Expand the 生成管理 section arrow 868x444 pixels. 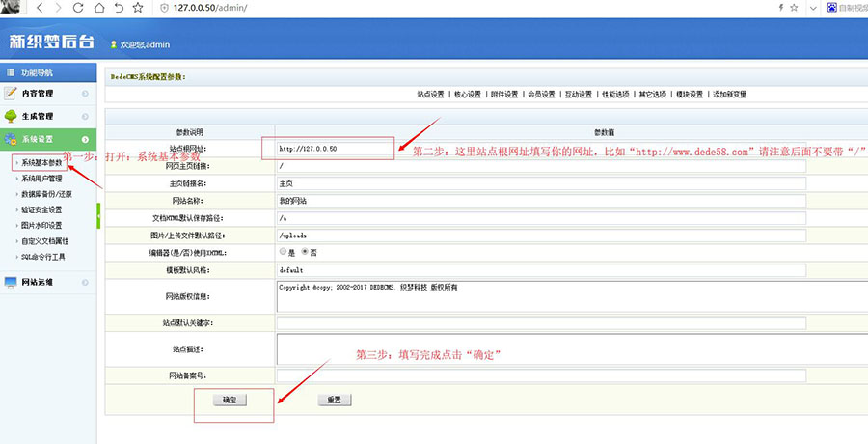(85, 117)
